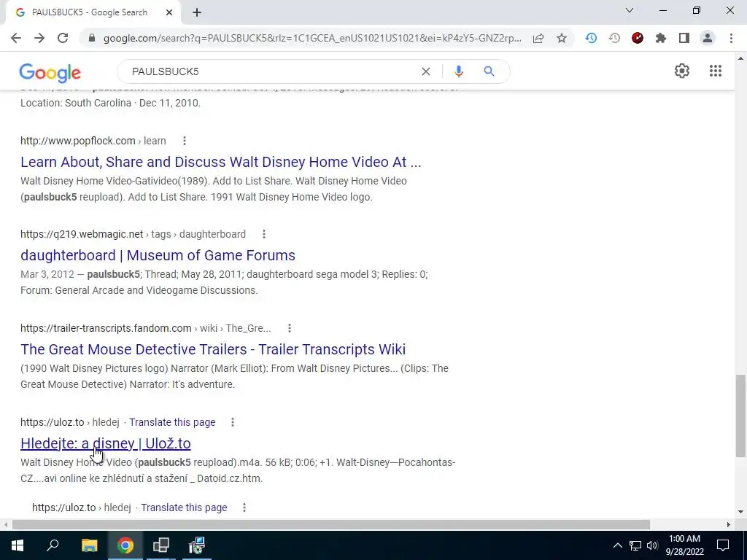Viewport: 747px width, 560px height.
Task: Click the vertical scrollbar thumb
Action: [x=740, y=416]
